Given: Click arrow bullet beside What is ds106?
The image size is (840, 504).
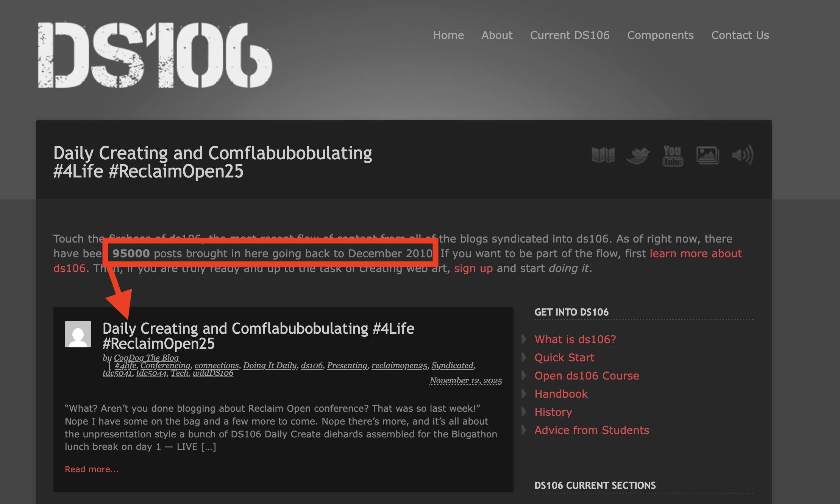Looking at the screenshot, I should [524, 339].
